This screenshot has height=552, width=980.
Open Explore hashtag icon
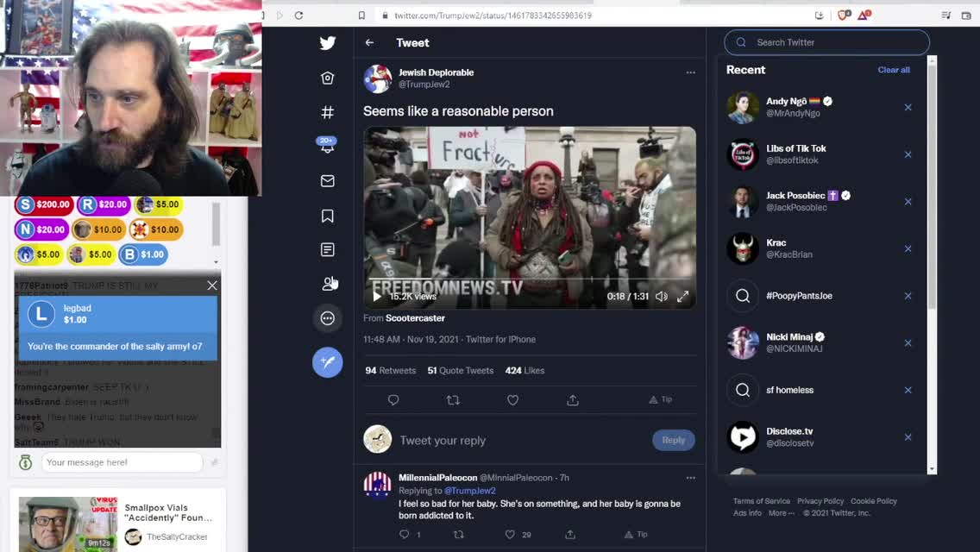(328, 112)
